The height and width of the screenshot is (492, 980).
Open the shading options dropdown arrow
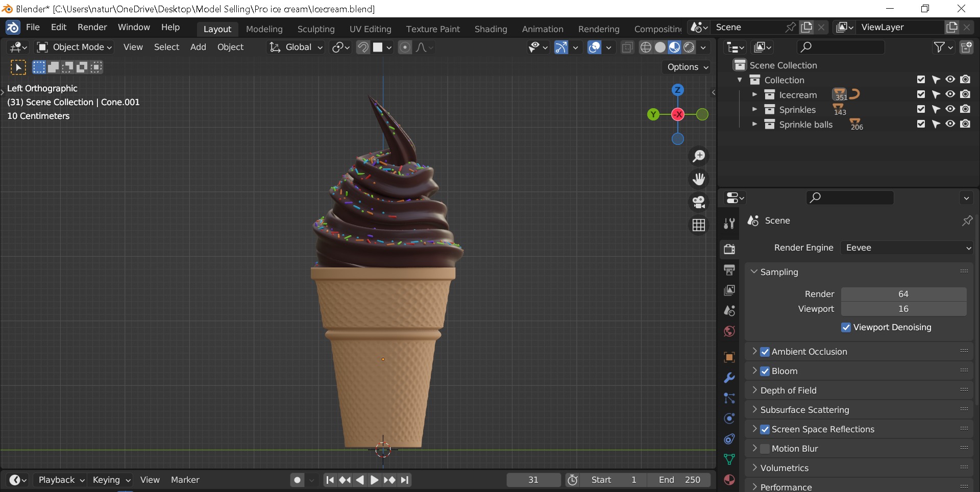pyautogui.click(x=703, y=47)
